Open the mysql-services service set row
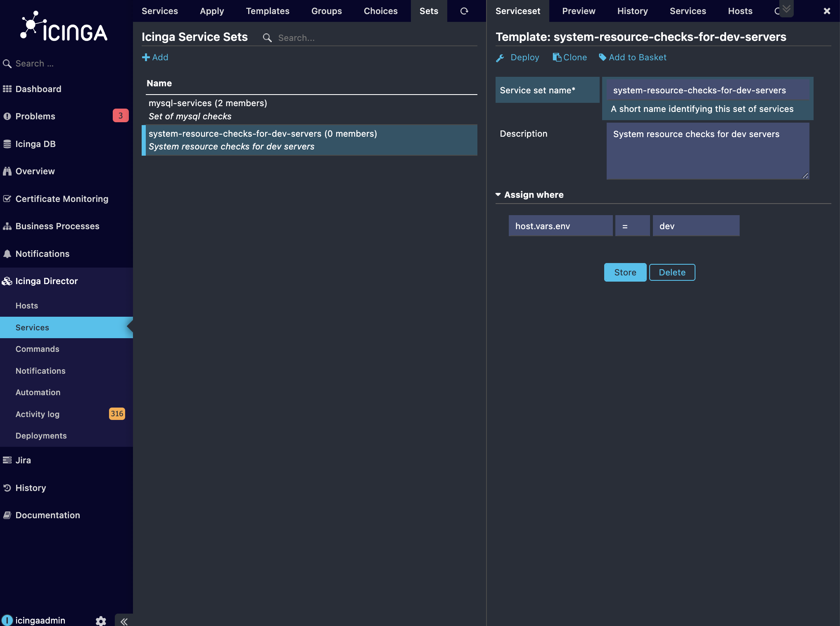This screenshot has width=840, height=626. (x=310, y=109)
